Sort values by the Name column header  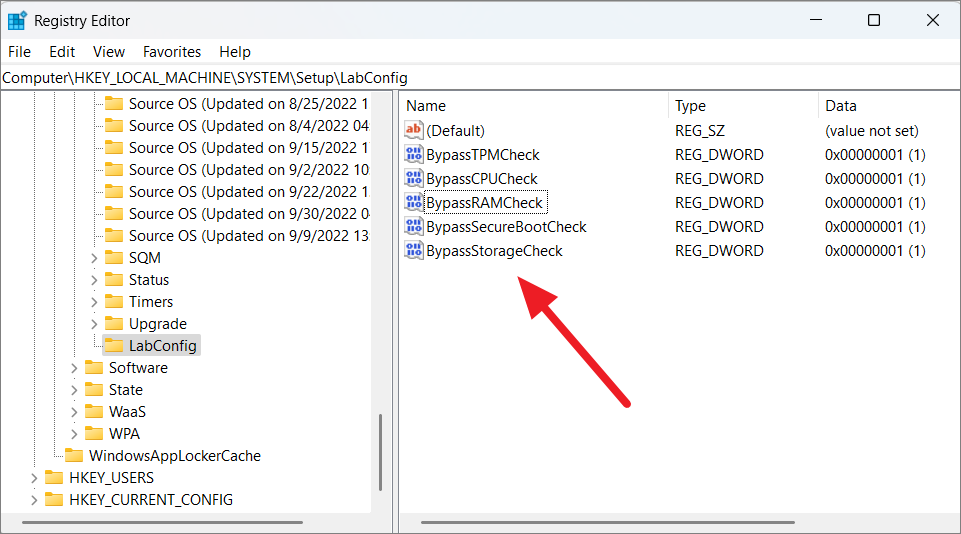[534, 105]
